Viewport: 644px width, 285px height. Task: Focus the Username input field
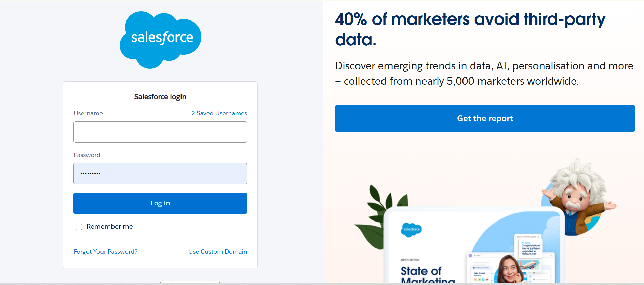coord(160,132)
